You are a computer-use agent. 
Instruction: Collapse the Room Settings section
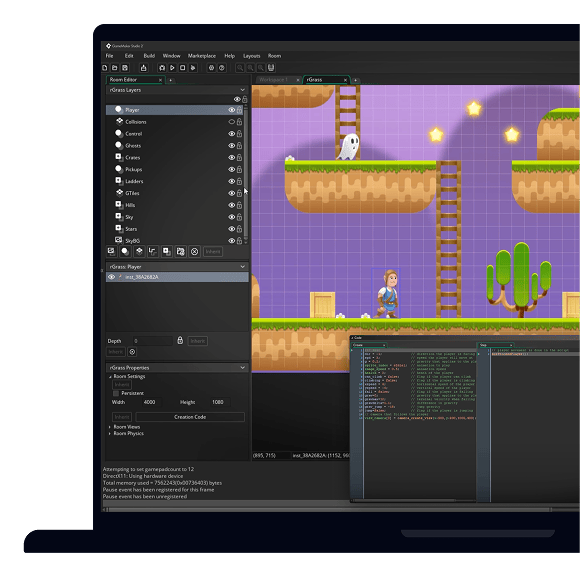pyautogui.click(x=110, y=377)
